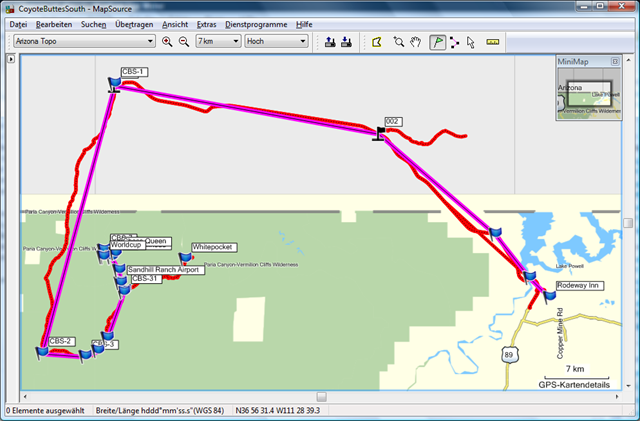Image resolution: width=640 pixels, height=421 pixels.
Task: Open the Dienstprogramme menu
Action: click(256, 23)
